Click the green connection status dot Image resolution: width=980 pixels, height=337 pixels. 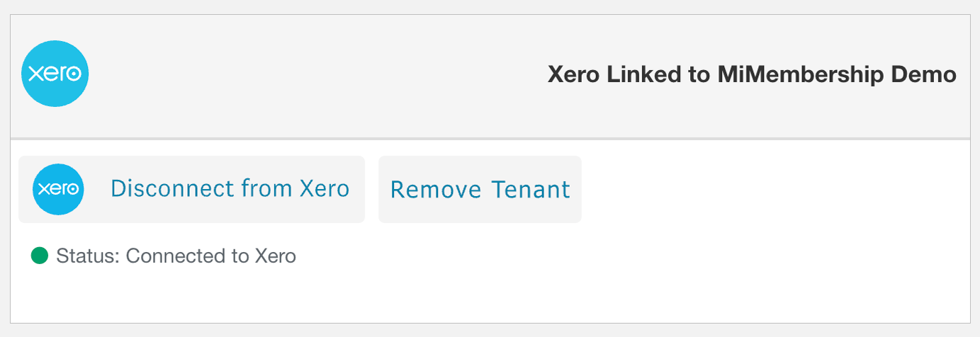point(40,256)
